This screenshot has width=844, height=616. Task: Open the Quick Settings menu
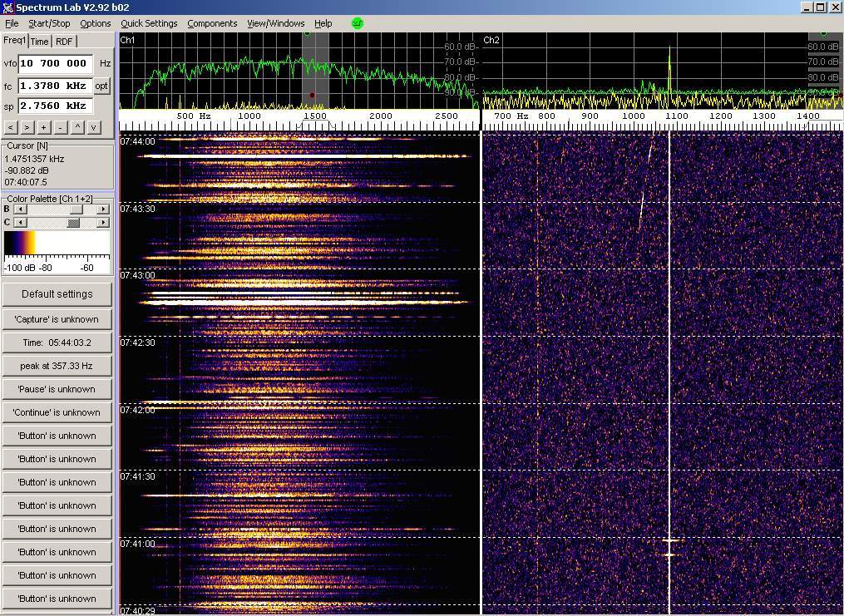[149, 23]
